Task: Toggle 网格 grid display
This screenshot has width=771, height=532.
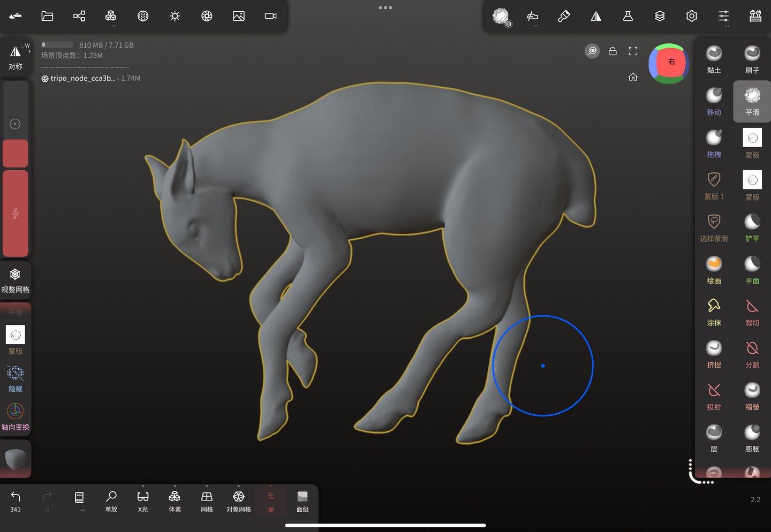Action: coord(207,501)
